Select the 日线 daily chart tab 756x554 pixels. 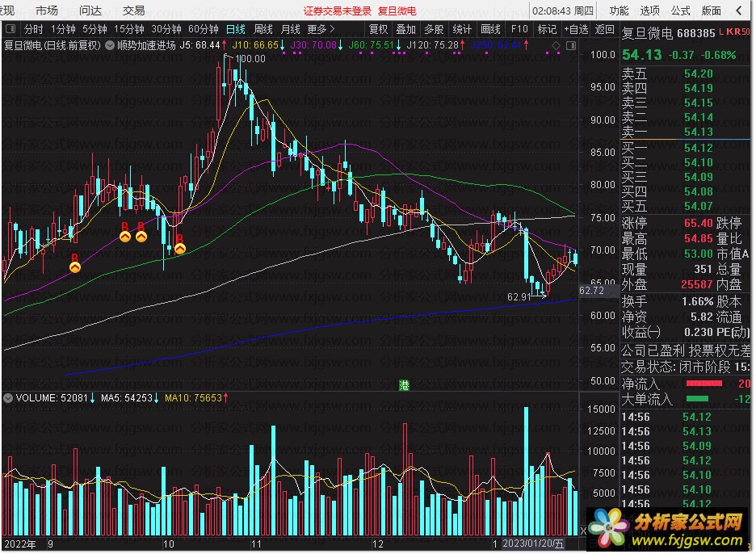pyautogui.click(x=236, y=29)
